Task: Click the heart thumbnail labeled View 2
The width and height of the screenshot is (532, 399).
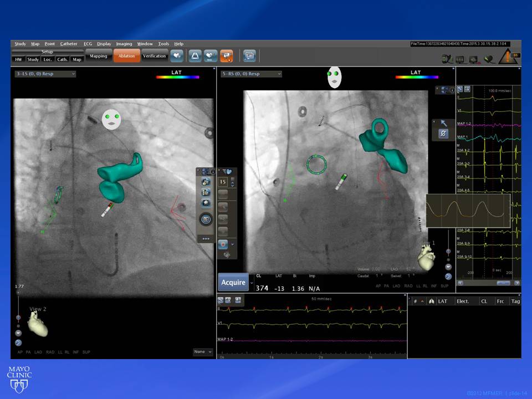Action: [38, 323]
